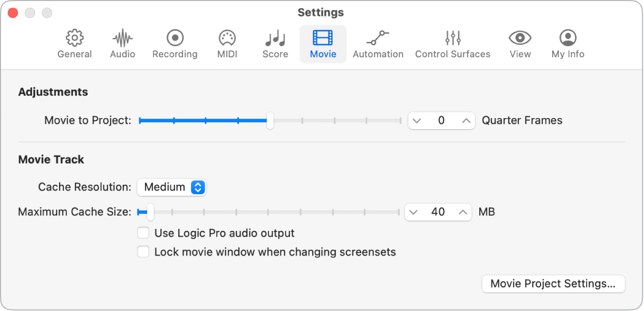Screen dimensions: 644x311
Task: Click the Maximum Cache Size slider handle
Action: (x=150, y=212)
